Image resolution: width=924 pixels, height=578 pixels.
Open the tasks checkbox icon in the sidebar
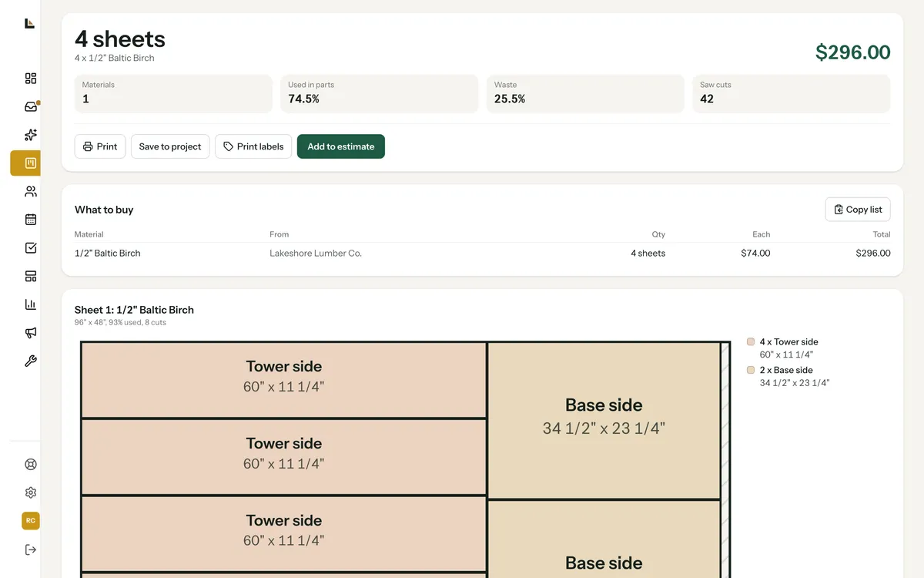click(31, 248)
